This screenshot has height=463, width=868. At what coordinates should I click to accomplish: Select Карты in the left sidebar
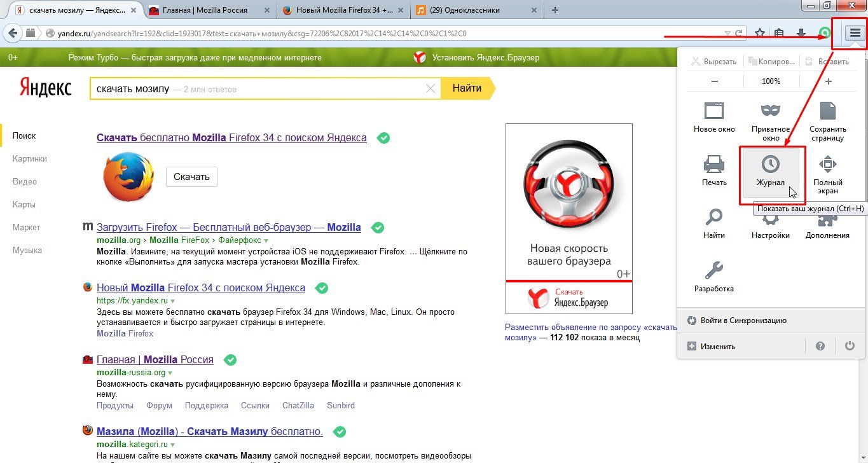point(24,204)
